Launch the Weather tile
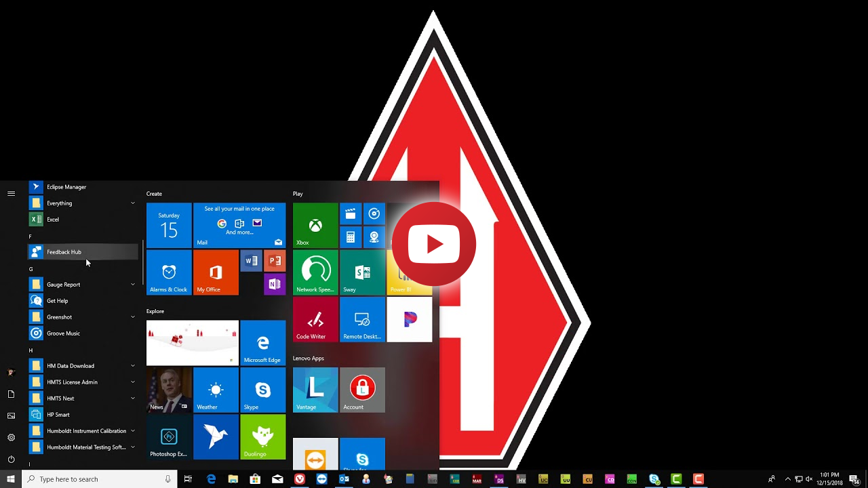868x488 pixels. pyautogui.click(x=216, y=390)
